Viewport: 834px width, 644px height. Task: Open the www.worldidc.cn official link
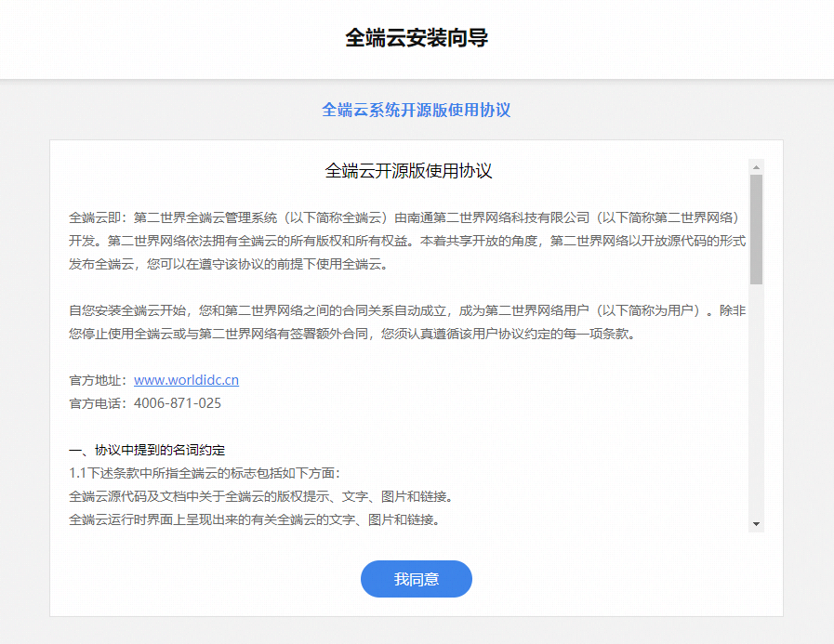coord(186,380)
